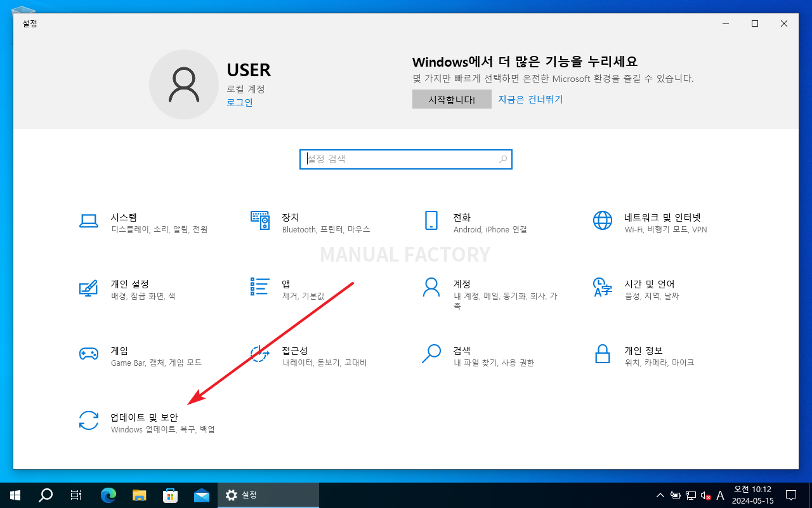Click the magnifier icon in the search box

(503, 159)
